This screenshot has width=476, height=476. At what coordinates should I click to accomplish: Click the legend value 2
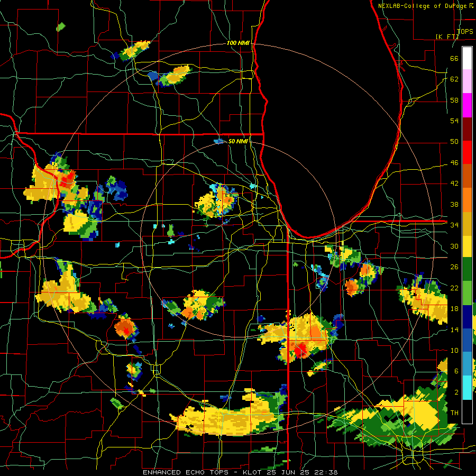coord(456,392)
